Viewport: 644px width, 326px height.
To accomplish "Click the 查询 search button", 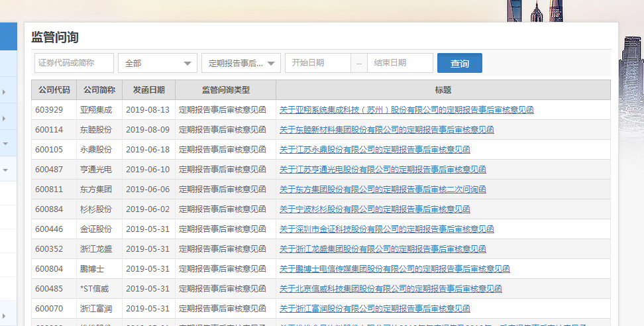I will click(x=459, y=64).
